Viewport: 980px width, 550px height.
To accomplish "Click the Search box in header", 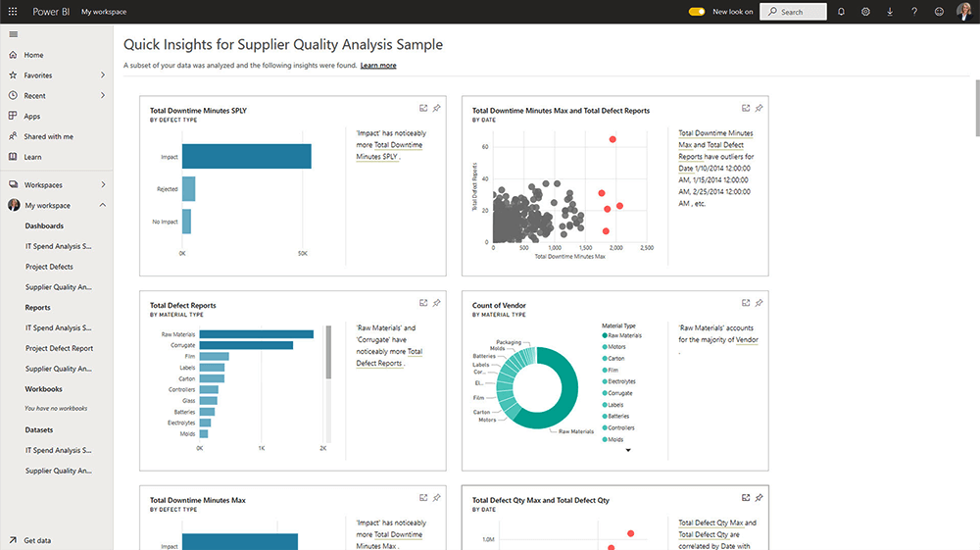I will click(x=793, y=12).
